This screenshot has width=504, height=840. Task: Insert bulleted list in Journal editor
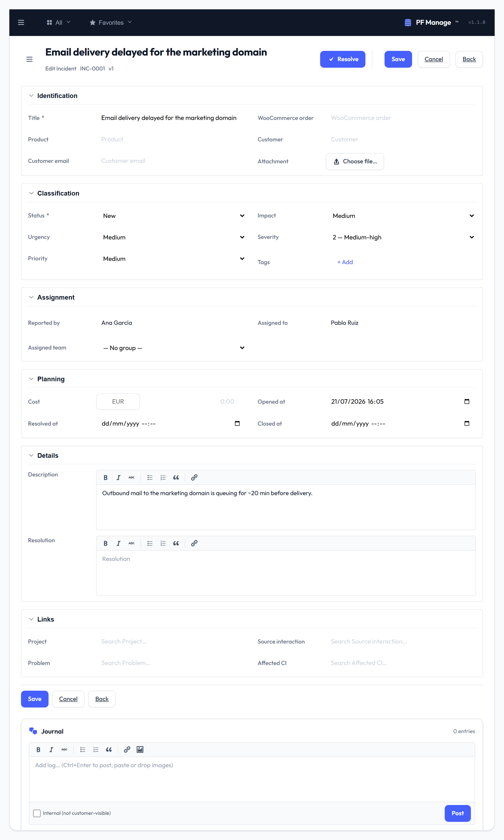click(83, 749)
